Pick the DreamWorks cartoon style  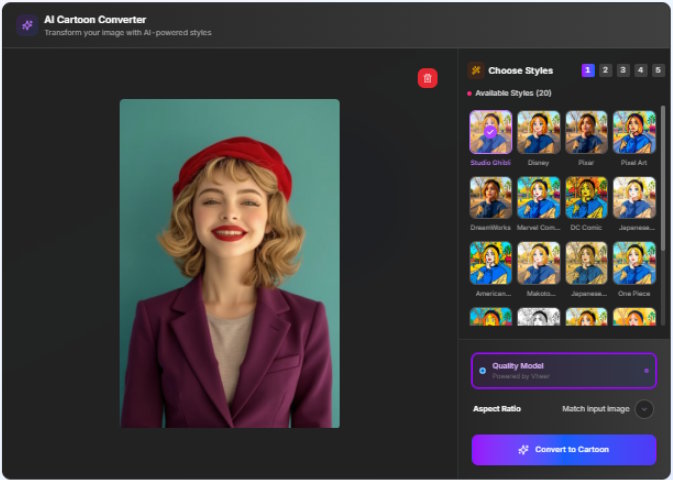coord(490,198)
